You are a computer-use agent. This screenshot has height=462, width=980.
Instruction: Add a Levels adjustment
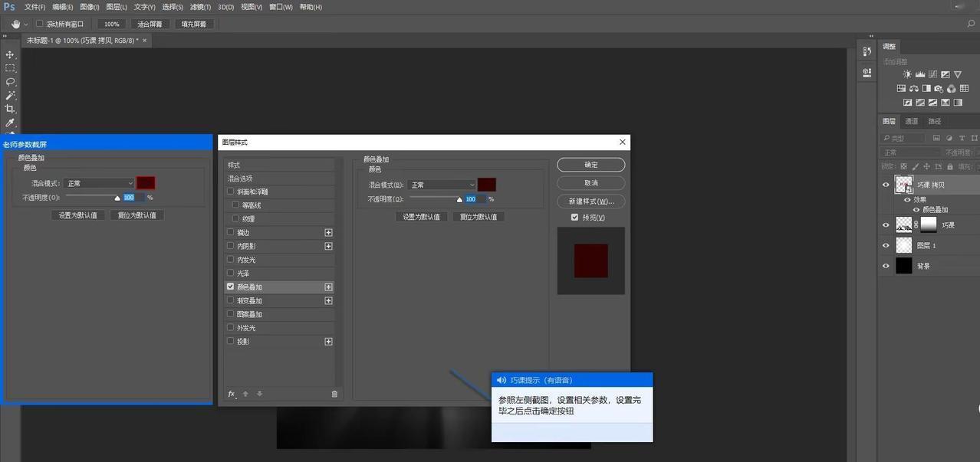coord(920,74)
